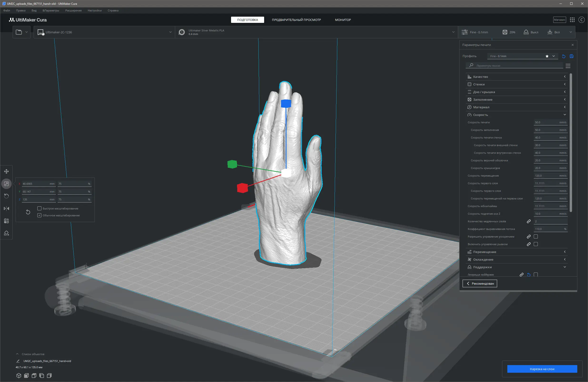Screen dimensions: 588x382
Task: Open the Расширения menu
Action: click(73, 10)
